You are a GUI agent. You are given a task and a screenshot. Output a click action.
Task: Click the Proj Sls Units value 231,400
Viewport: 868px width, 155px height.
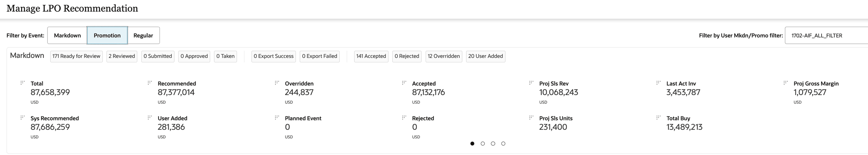(553, 127)
